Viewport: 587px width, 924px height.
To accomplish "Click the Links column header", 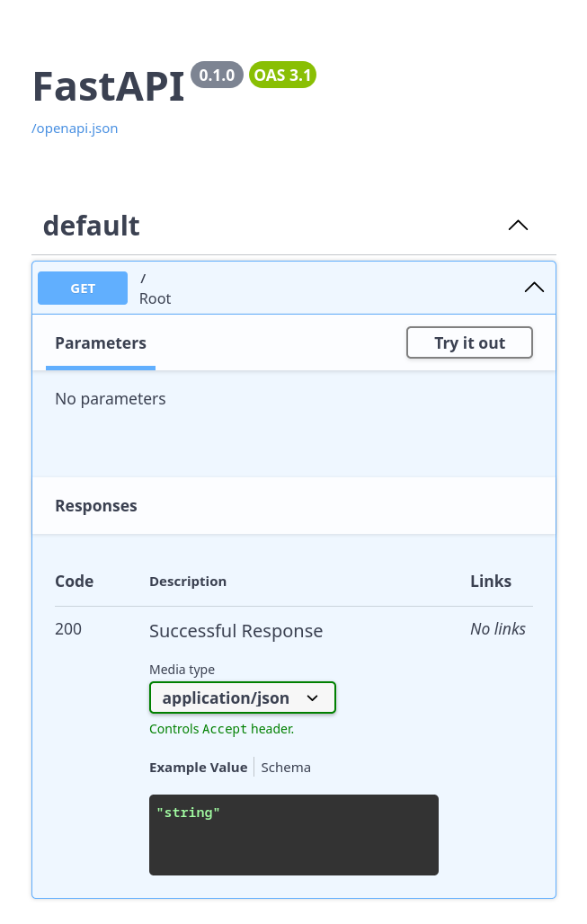I will click(490, 581).
